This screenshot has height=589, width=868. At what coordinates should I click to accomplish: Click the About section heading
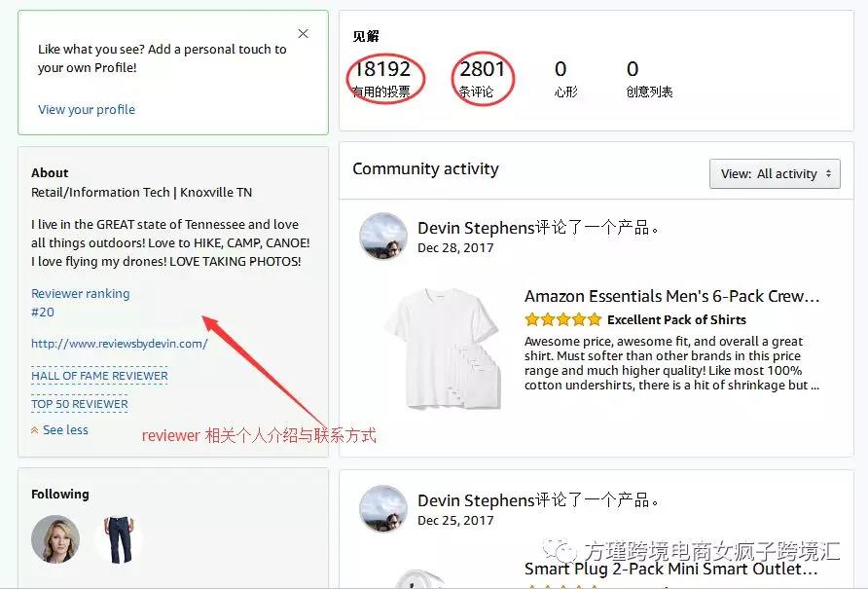click(50, 173)
